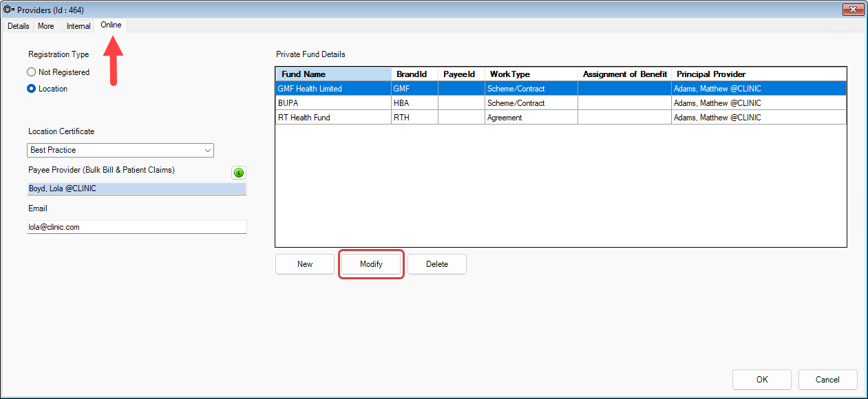The height and width of the screenshot is (399, 868).
Task: Click the PayeeId column header
Action: coord(461,74)
